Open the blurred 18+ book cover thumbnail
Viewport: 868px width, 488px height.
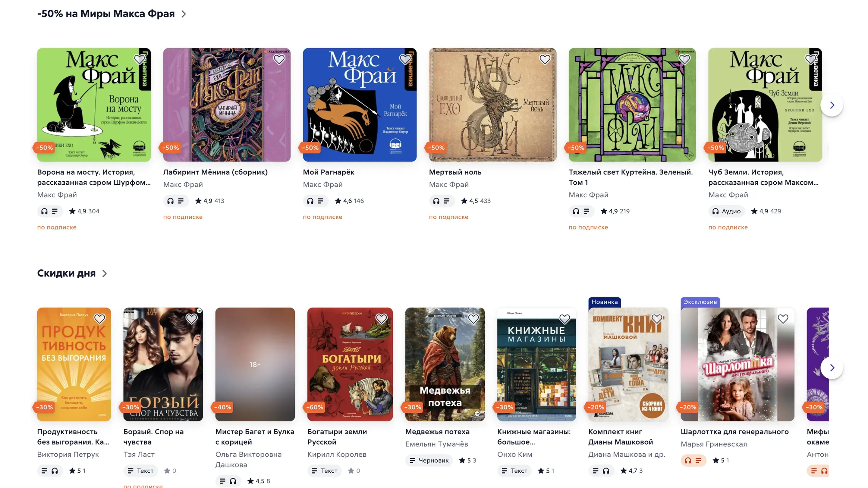click(x=255, y=364)
